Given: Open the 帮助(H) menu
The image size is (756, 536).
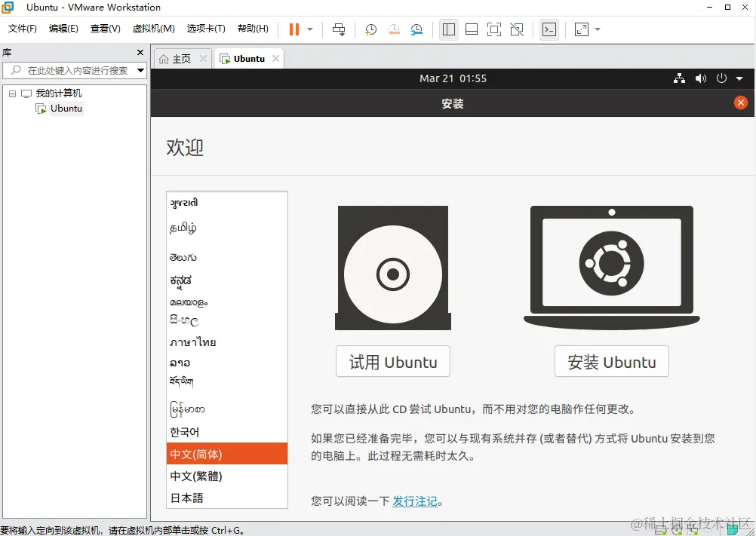Looking at the screenshot, I should click(x=253, y=29).
